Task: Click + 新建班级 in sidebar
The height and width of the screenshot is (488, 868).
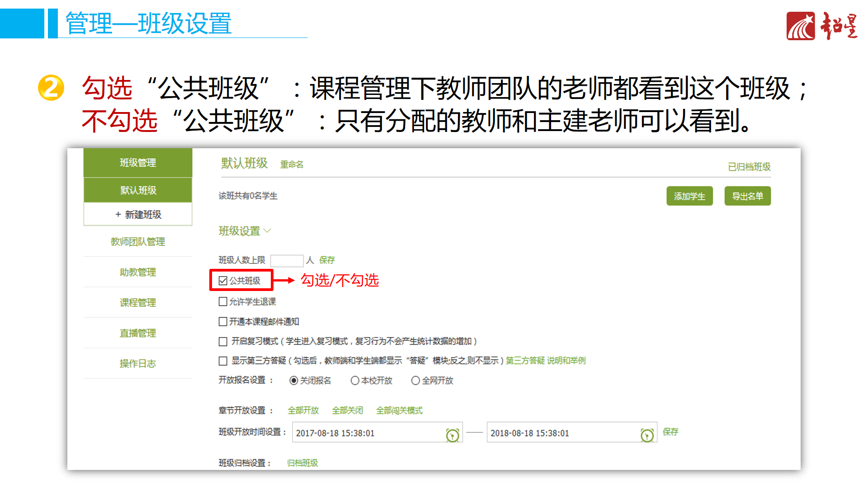Action: tap(138, 215)
